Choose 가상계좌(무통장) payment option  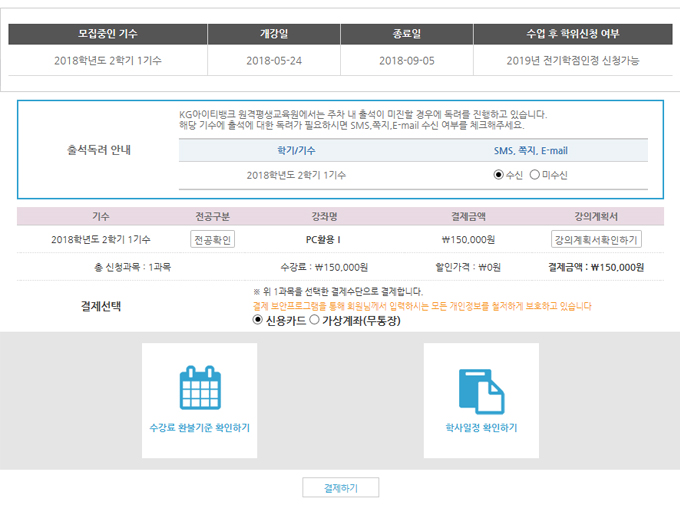[315, 320]
